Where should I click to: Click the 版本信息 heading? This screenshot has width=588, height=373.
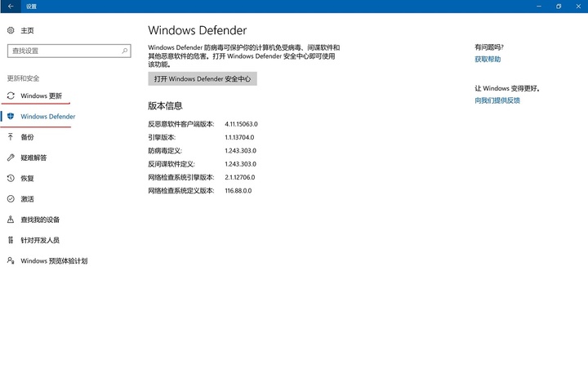pos(165,106)
